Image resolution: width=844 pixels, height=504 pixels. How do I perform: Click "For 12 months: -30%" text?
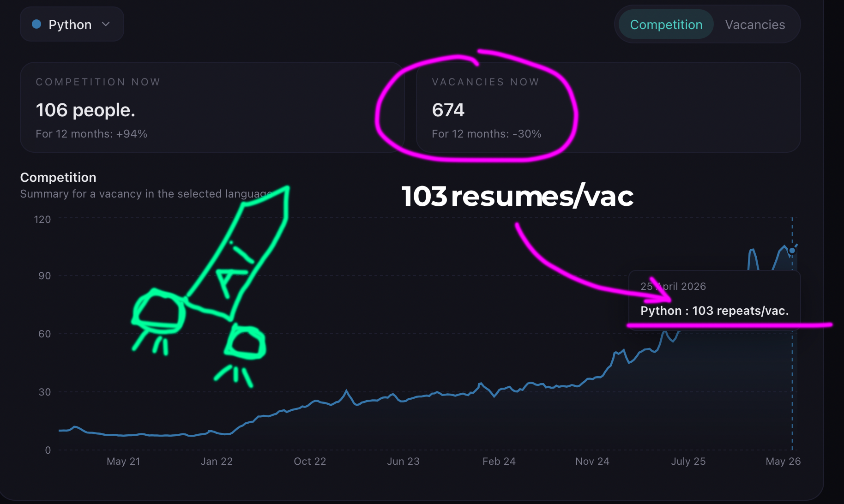486,134
